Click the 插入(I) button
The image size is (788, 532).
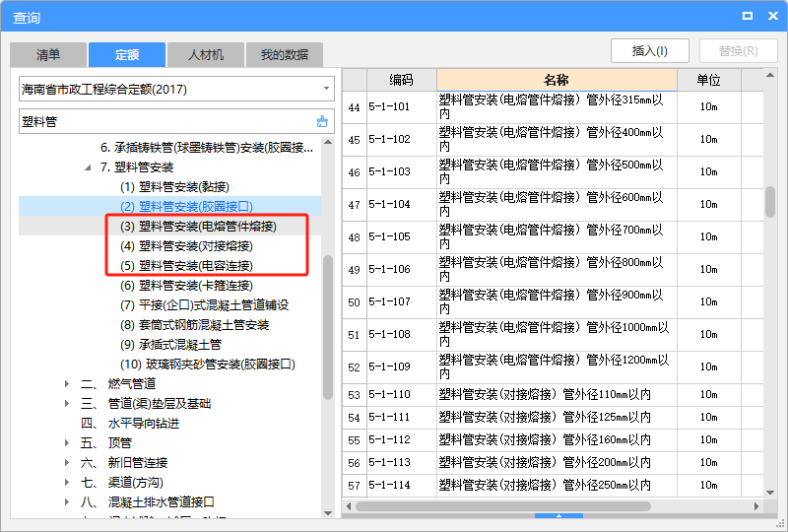(650, 51)
